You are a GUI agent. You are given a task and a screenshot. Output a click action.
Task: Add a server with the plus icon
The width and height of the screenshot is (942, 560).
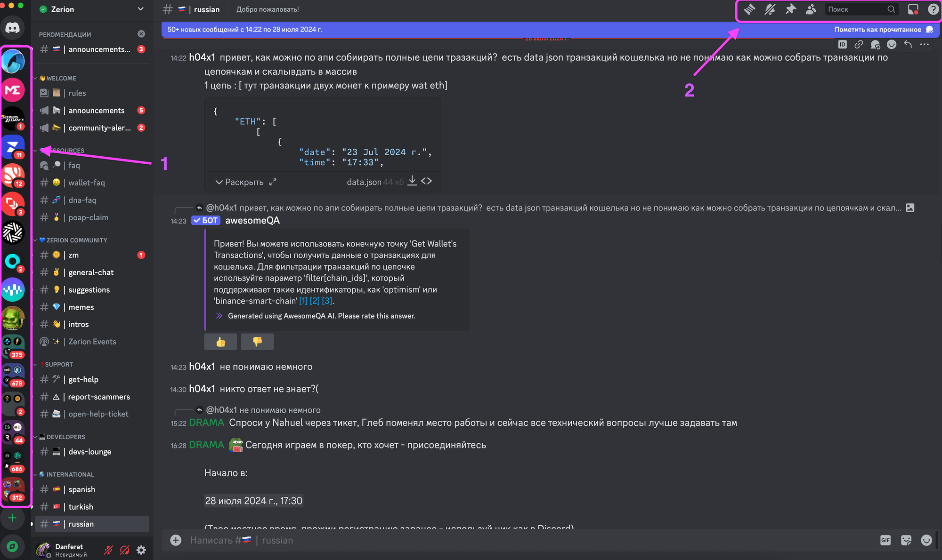click(13, 518)
